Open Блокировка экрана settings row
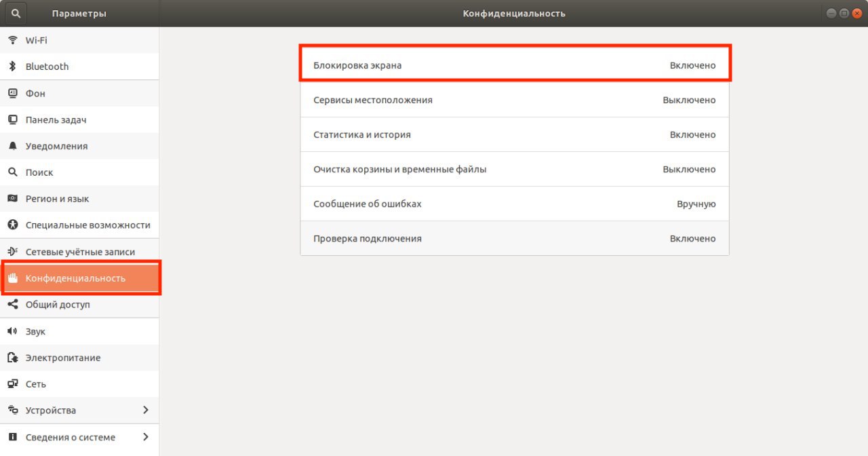The height and width of the screenshot is (456, 868). click(514, 65)
